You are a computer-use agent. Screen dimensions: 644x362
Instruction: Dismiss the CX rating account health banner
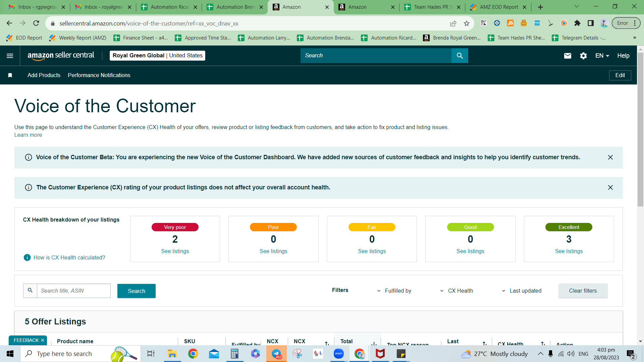point(610,188)
